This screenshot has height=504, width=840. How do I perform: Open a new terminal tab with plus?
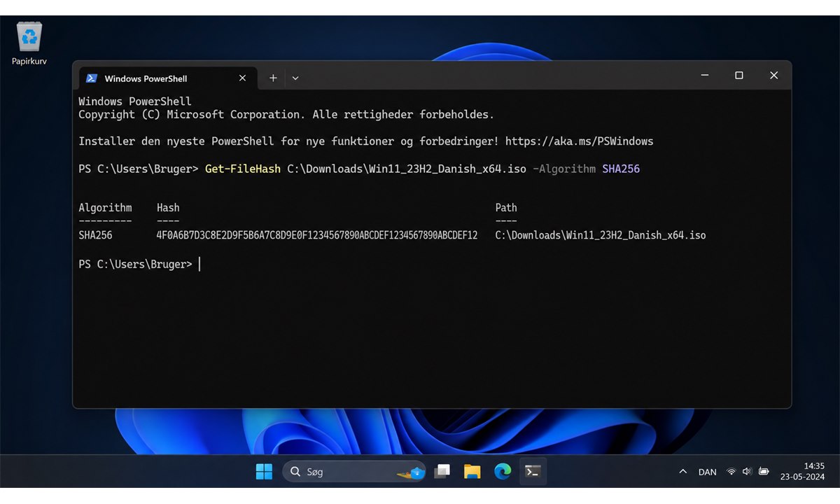(x=273, y=78)
